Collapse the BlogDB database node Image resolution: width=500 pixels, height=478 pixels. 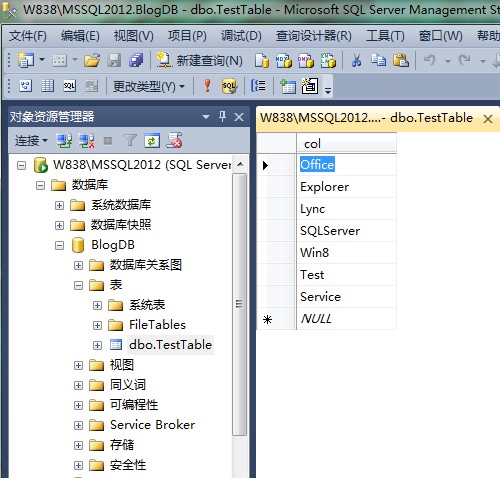[x=59, y=246]
